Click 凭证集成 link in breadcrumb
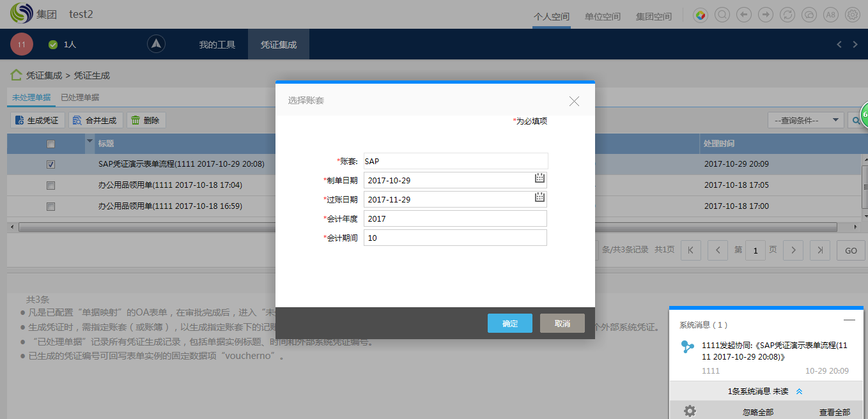Image resolution: width=868 pixels, height=419 pixels. (x=44, y=75)
